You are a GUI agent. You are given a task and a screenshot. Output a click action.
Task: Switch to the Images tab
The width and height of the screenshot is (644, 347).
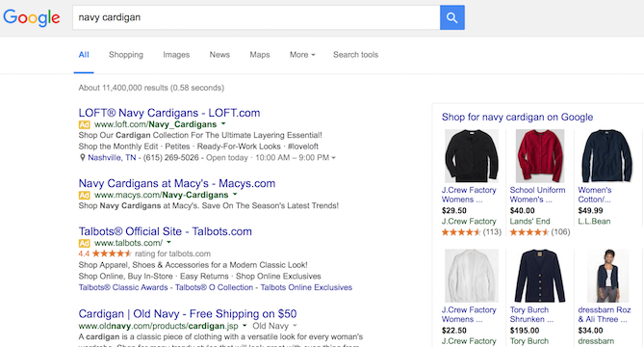pyautogui.click(x=176, y=55)
